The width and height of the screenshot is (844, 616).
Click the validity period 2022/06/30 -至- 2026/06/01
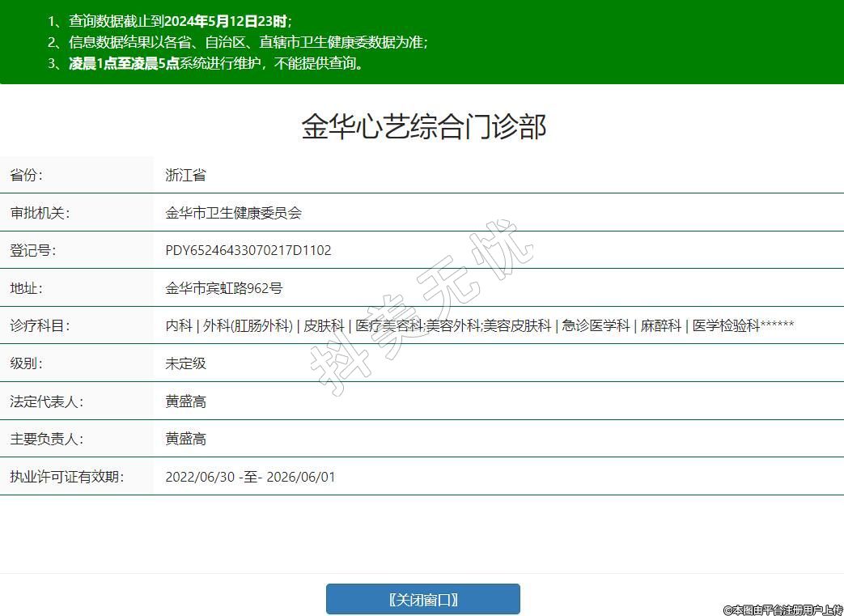tap(250, 477)
